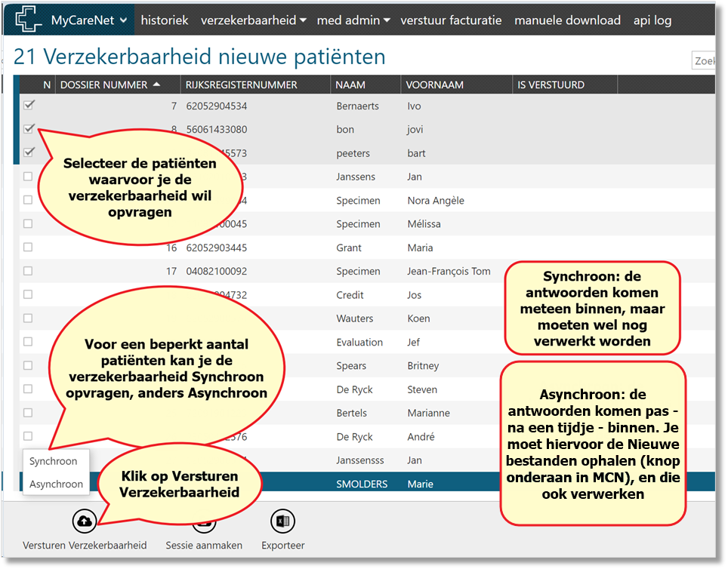Tick the checkbox for Specimen Jean-François Tom
The image size is (728, 569).
pyautogui.click(x=28, y=271)
